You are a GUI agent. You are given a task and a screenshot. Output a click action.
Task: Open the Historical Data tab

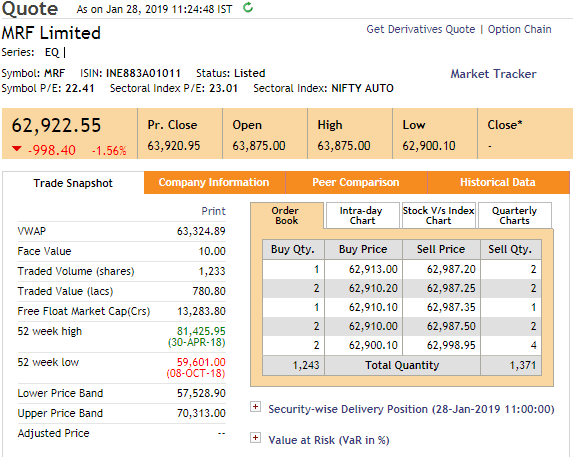tap(498, 182)
